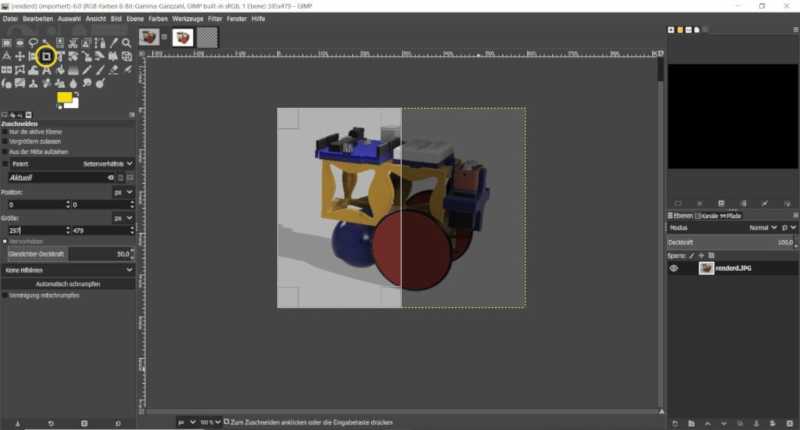Select the Pencil tool
Viewport: 800px width, 430px height.
tap(87, 70)
